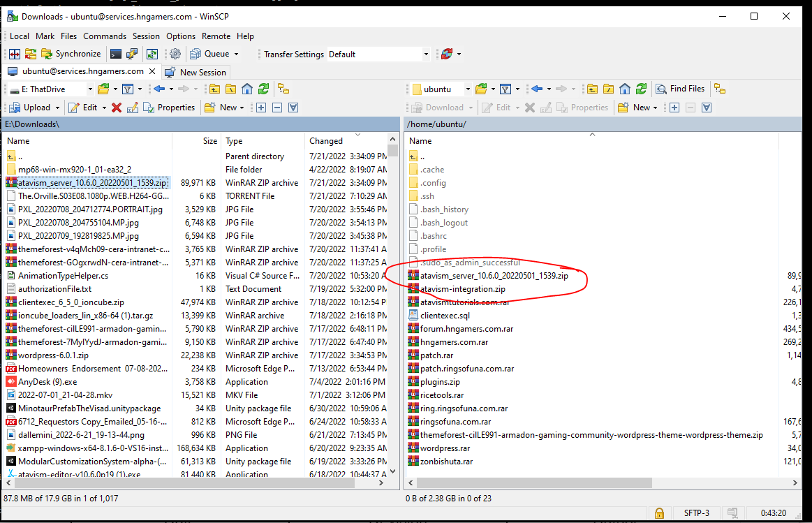Screen dimensions: 812x523
Task: Select local file wordpress-6.0.1.zip
Action: tap(53, 355)
